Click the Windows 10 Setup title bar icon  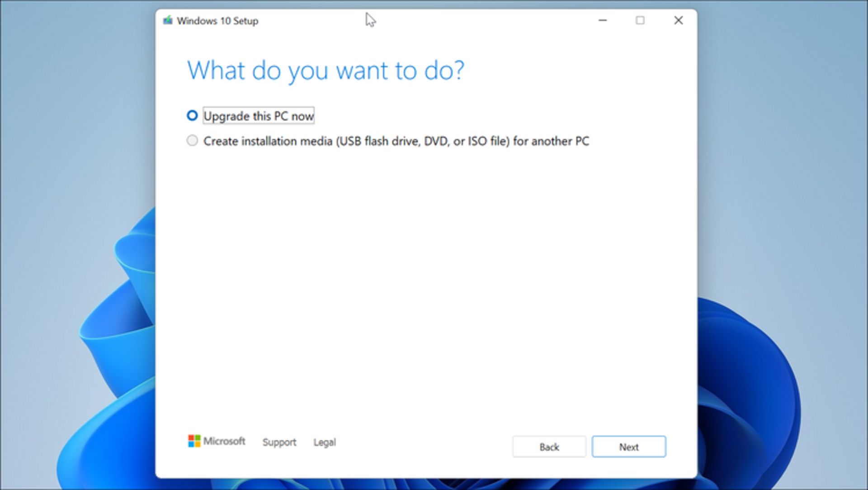point(168,20)
